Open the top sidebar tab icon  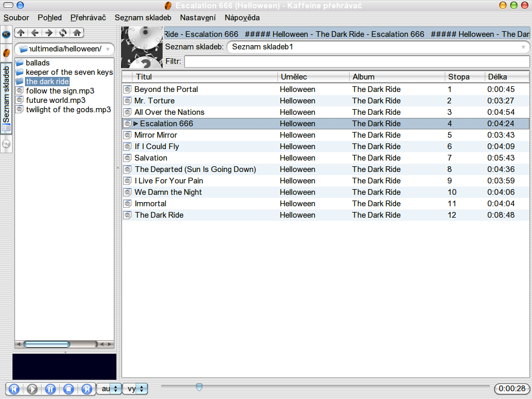click(6, 34)
